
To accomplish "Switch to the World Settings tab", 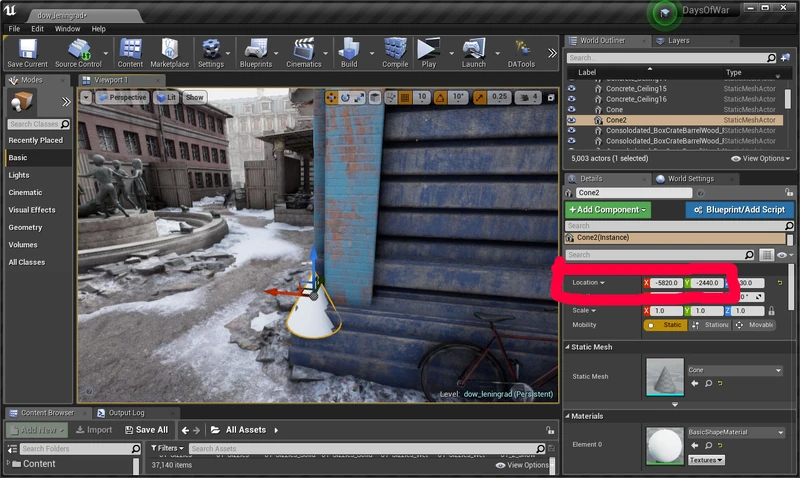I will pyautogui.click(x=691, y=179).
